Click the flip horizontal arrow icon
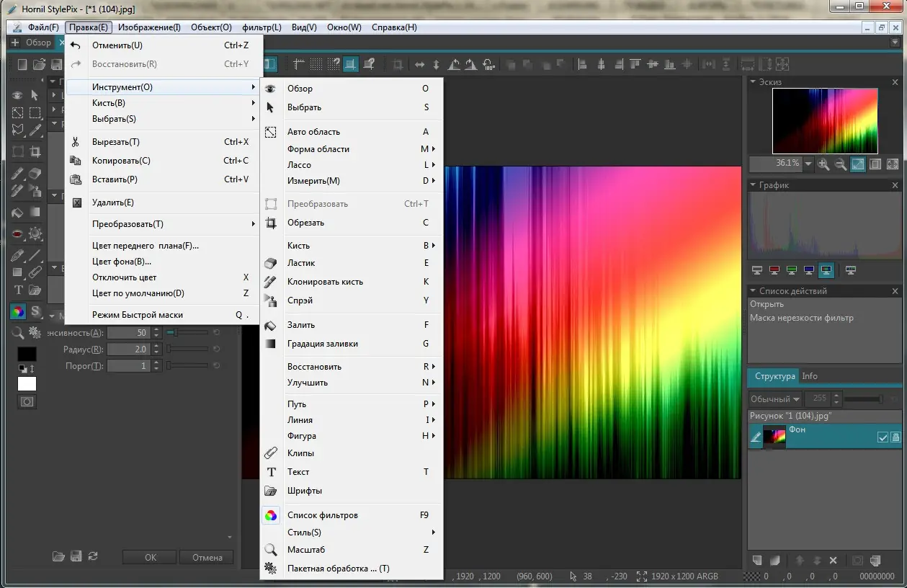 click(420, 65)
